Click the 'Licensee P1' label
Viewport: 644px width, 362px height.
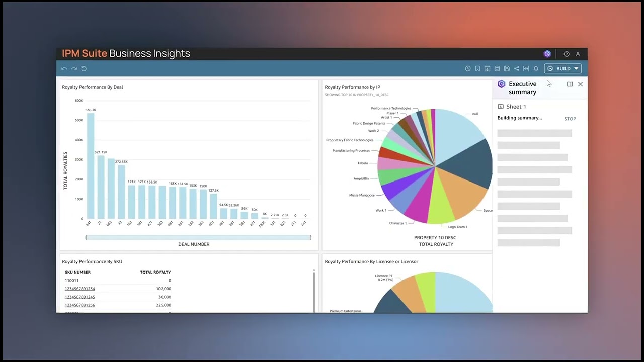tap(384, 276)
